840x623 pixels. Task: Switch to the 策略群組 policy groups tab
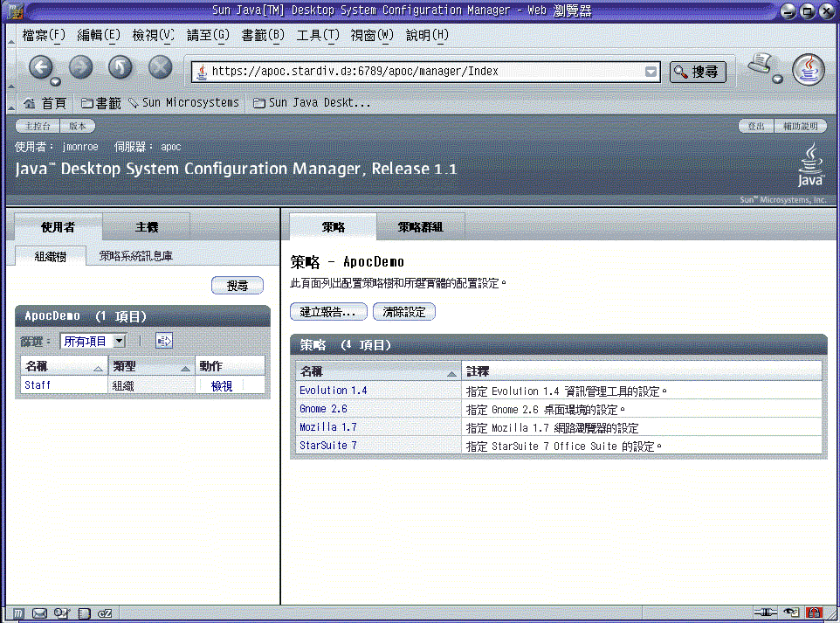click(421, 227)
